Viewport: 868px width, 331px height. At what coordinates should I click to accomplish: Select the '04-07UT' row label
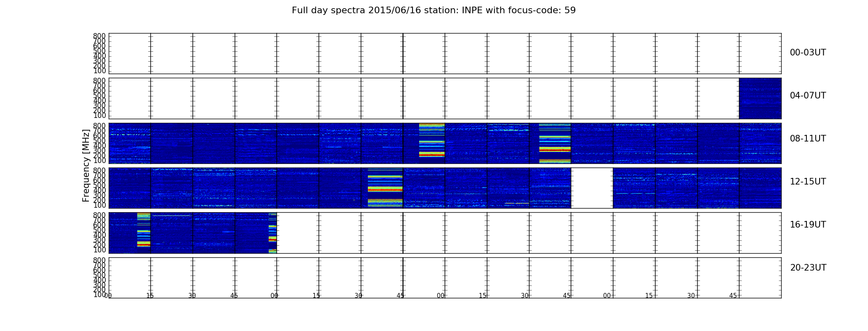tap(808, 96)
